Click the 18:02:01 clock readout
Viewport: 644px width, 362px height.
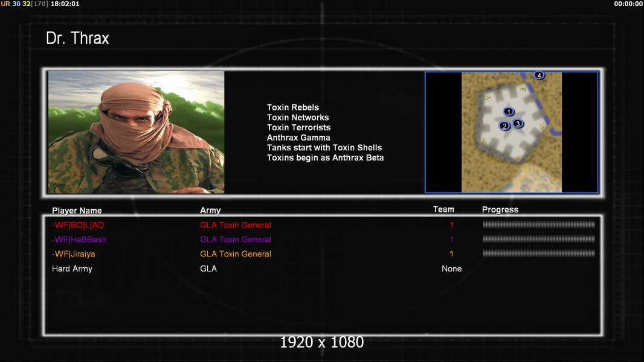point(65,4)
